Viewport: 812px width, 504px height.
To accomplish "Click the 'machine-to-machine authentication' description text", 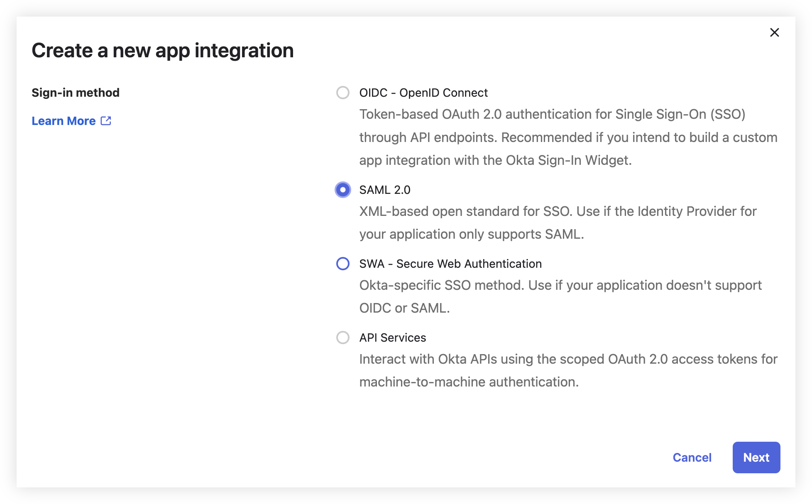I will 469,382.
